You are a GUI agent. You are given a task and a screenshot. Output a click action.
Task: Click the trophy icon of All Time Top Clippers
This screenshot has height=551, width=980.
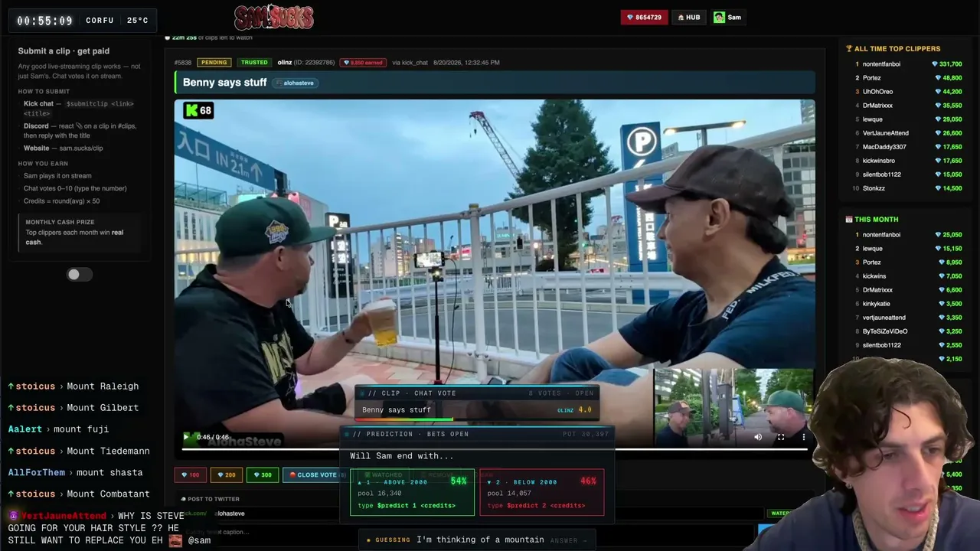(849, 48)
